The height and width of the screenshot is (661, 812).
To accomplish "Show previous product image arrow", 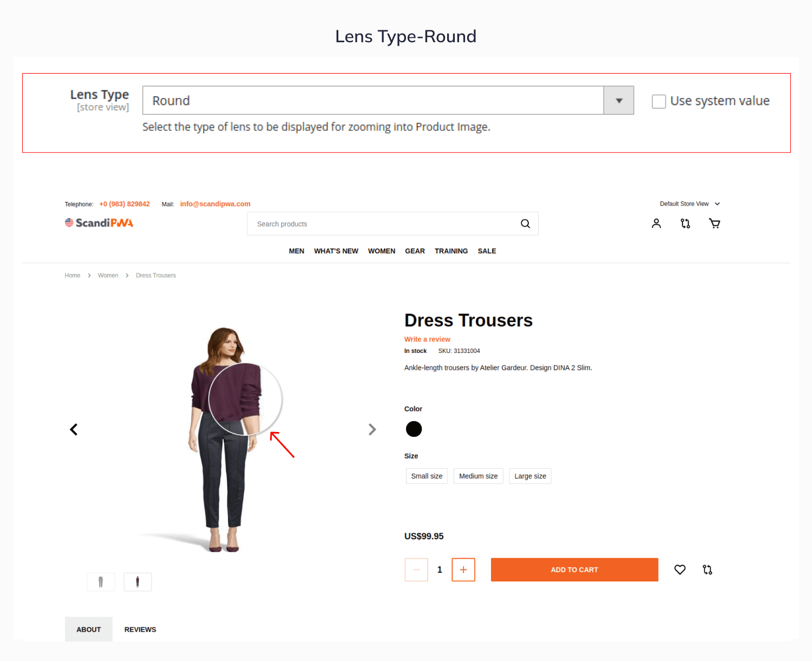I will 74,429.
